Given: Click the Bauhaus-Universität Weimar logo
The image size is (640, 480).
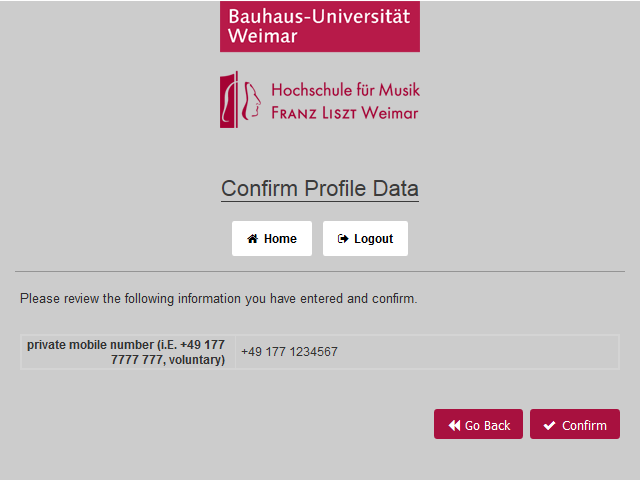Looking at the screenshot, I should pyautogui.click(x=320, y=26).
